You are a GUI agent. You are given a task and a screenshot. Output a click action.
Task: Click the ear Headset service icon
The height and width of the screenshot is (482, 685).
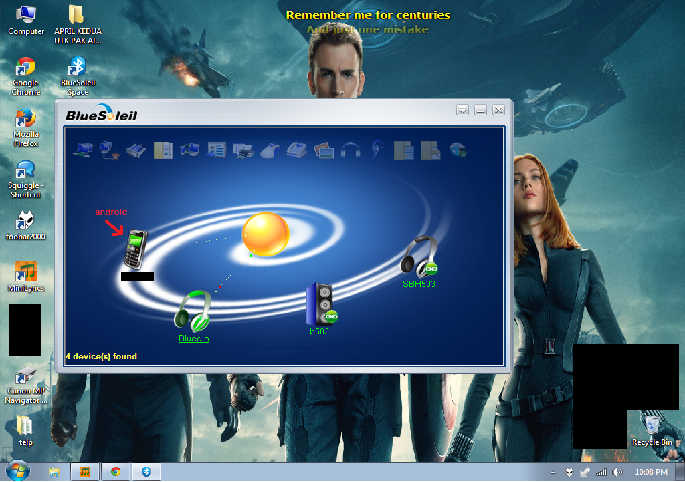tap(377, 150)
